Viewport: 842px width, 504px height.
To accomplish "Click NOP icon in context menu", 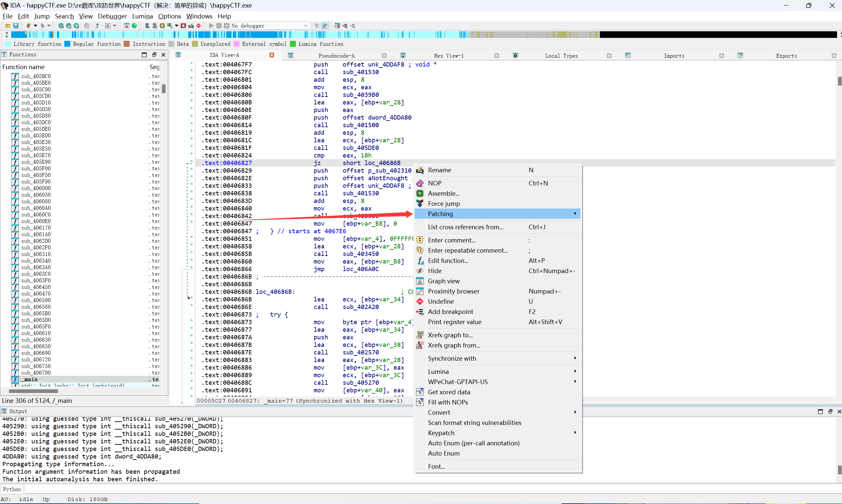I will pos(420,183).
